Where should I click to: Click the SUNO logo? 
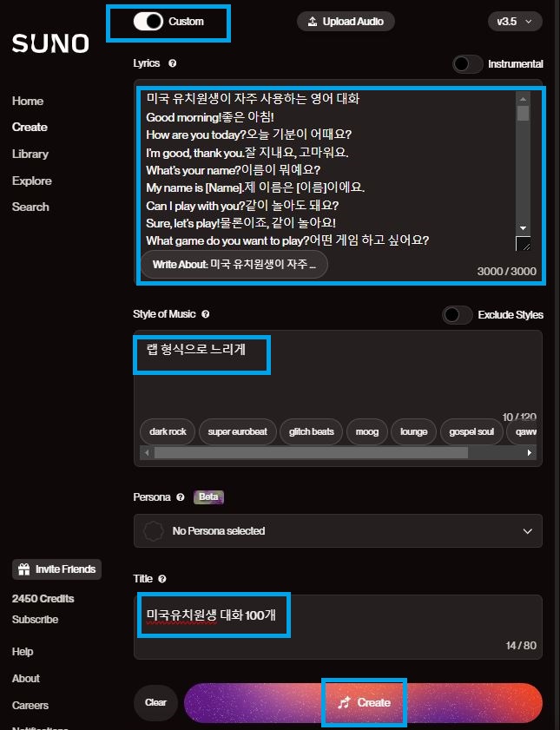pos(50,43)
